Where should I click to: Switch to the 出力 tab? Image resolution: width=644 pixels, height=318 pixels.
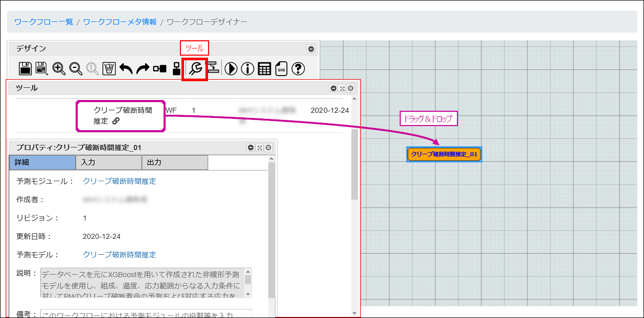(x=175, y=162)
